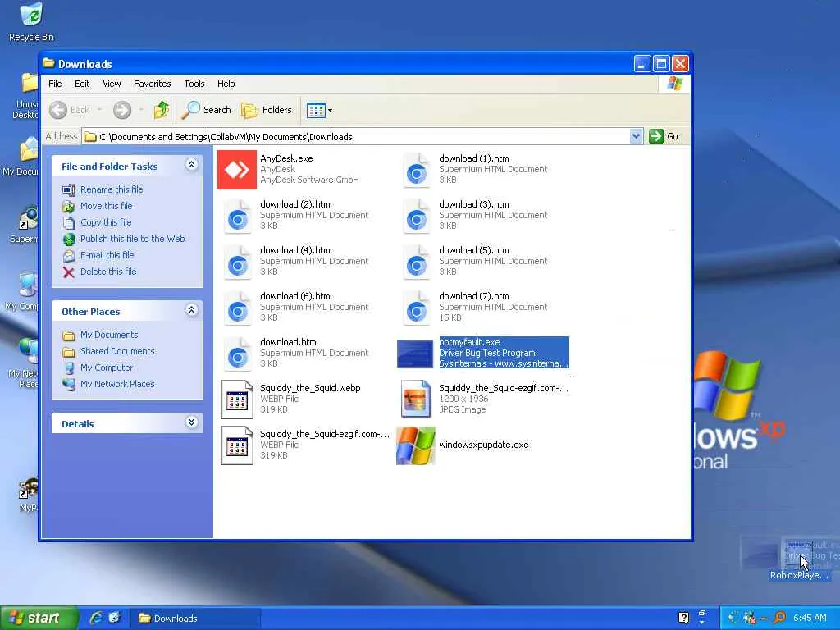Select the notmyfault.exe file name
The height and width of the screenshot is (630, 840).
tap(470, 342)
